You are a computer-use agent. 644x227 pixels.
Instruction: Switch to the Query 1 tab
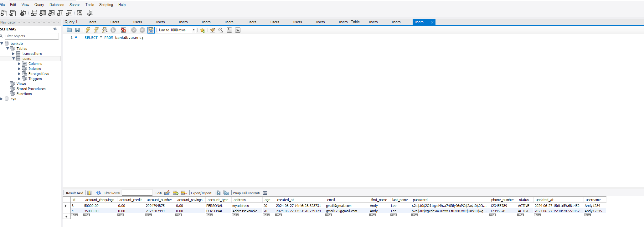(71, 22)
